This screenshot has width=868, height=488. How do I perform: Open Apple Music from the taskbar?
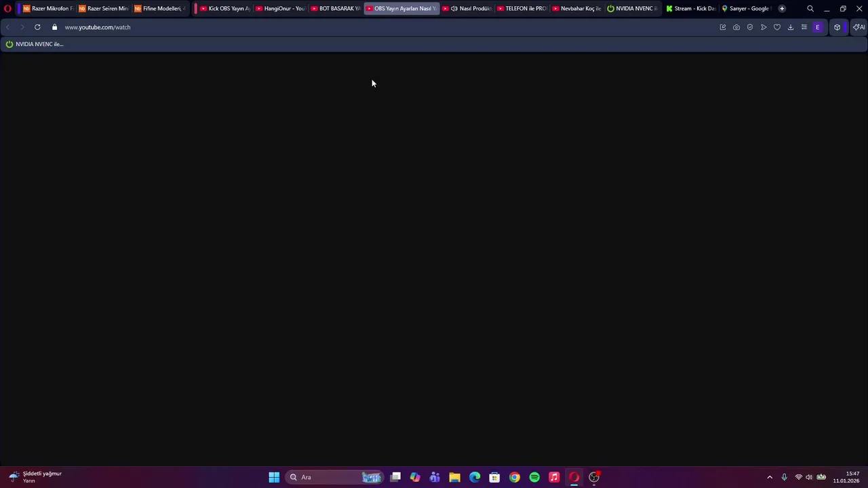pos(554,477)
